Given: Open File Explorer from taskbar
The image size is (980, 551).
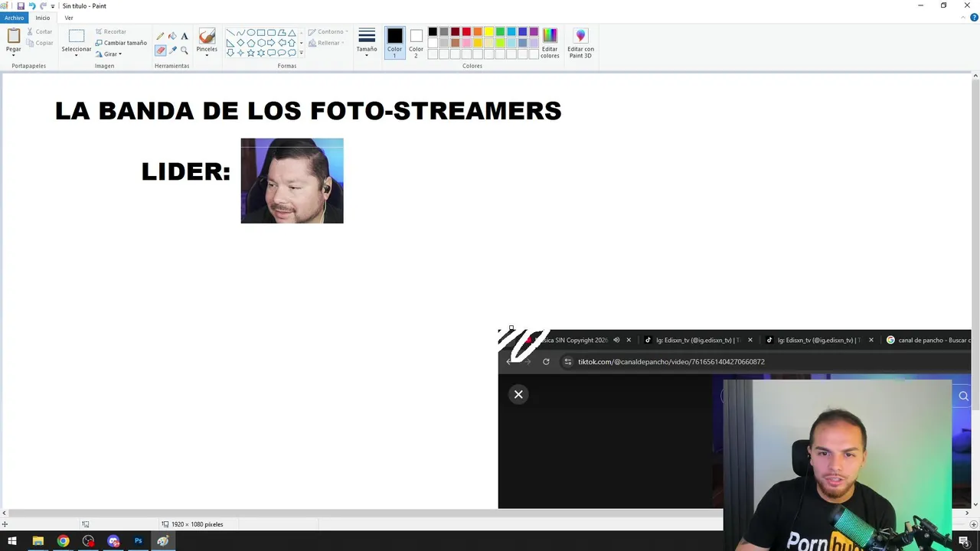Looking at the screenshot, I should (38, 541).
